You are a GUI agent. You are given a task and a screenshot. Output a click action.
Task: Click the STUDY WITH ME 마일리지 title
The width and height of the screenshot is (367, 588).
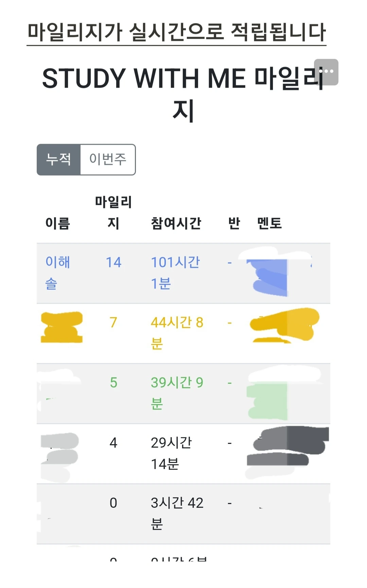[x=183, y=94]
